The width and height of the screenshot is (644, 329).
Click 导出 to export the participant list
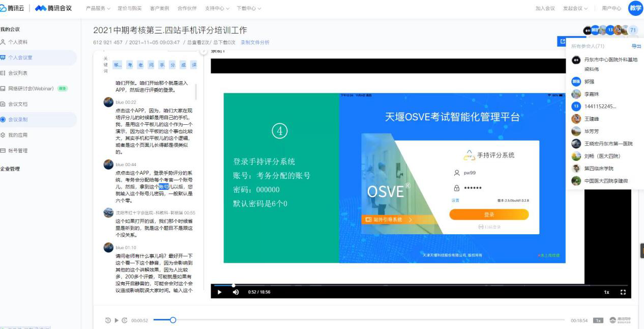point(636,46)
